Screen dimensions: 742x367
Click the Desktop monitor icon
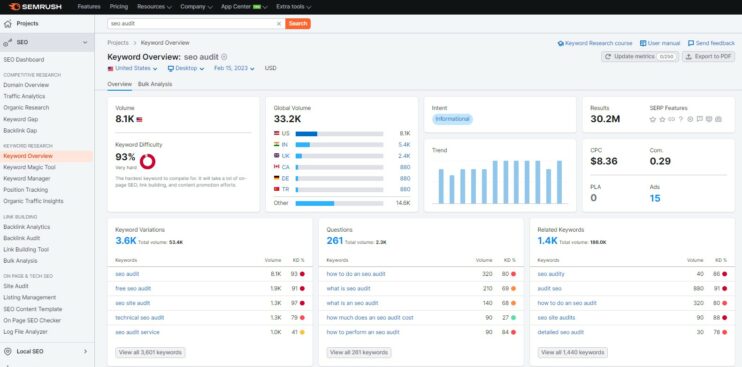click(171, 68)
